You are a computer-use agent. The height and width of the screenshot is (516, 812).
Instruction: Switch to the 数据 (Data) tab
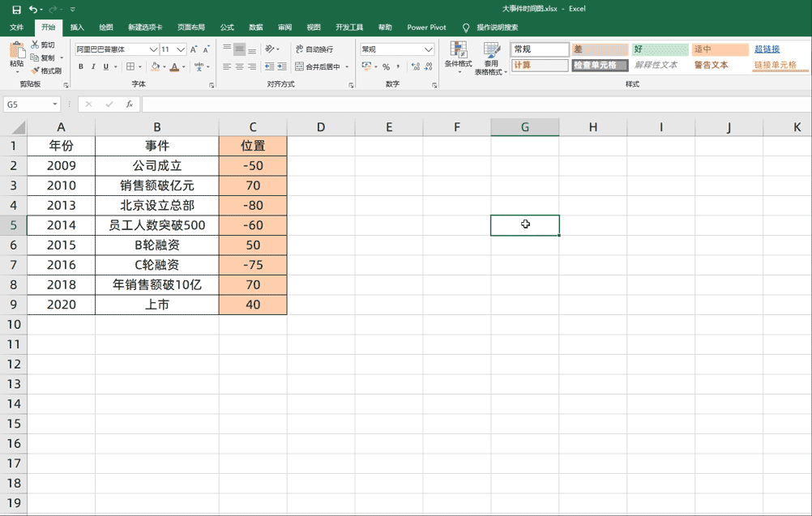point(256,28)
